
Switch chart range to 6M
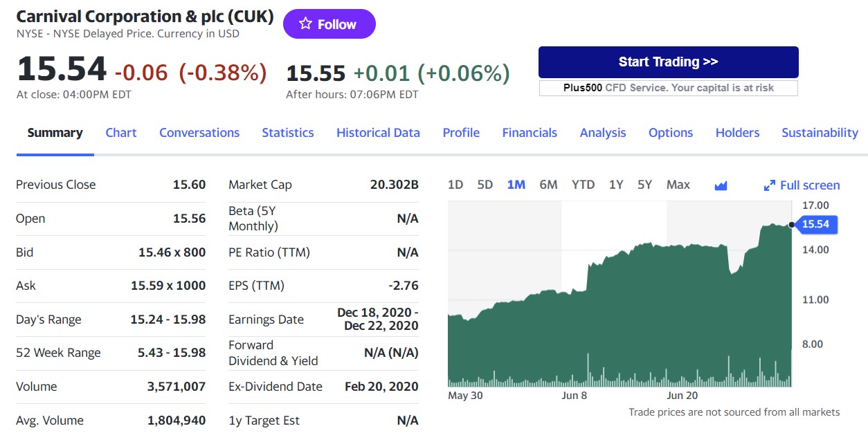tap(548, 185)
